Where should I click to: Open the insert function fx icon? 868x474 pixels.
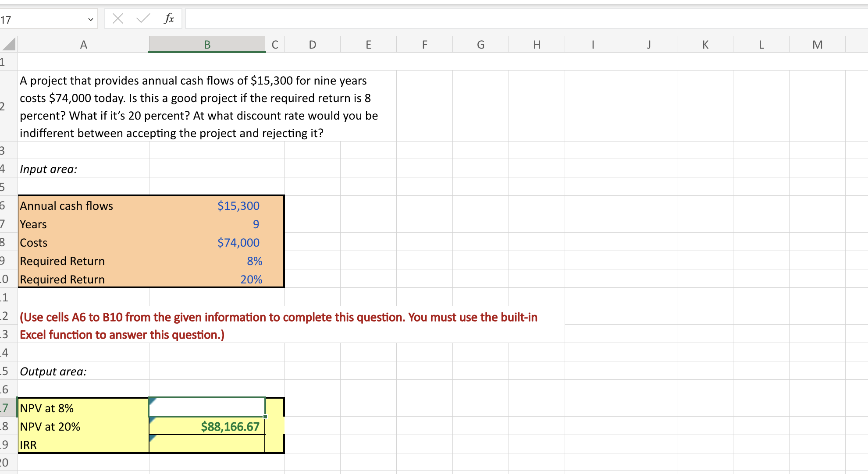(x=169, y=18)
